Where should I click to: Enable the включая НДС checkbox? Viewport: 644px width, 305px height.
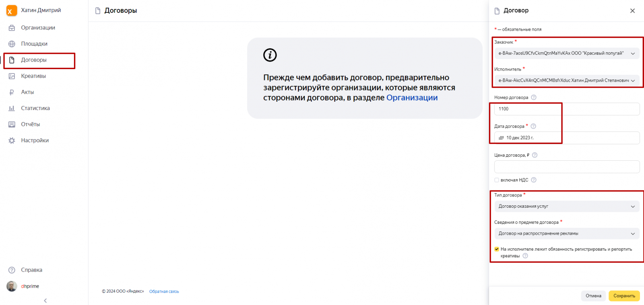pos(497,180)
